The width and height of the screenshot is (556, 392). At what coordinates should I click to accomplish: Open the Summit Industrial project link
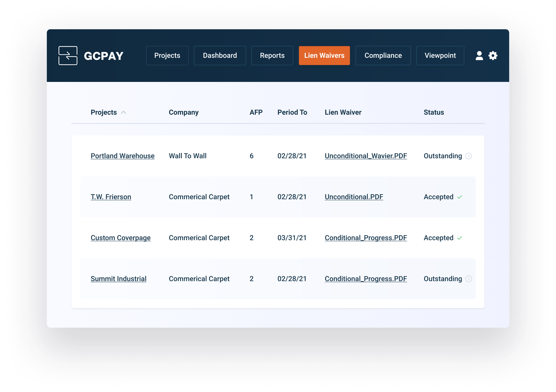(118, 279)
